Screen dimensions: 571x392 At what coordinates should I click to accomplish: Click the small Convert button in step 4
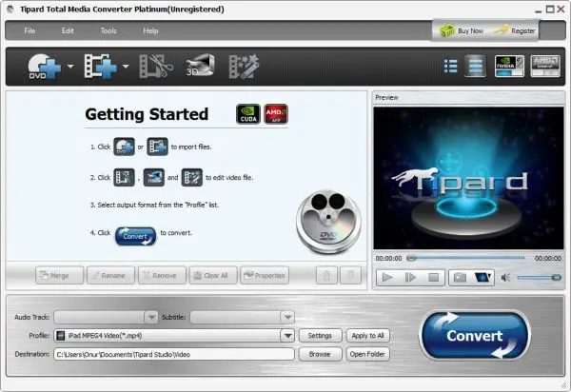pos(135,236)
